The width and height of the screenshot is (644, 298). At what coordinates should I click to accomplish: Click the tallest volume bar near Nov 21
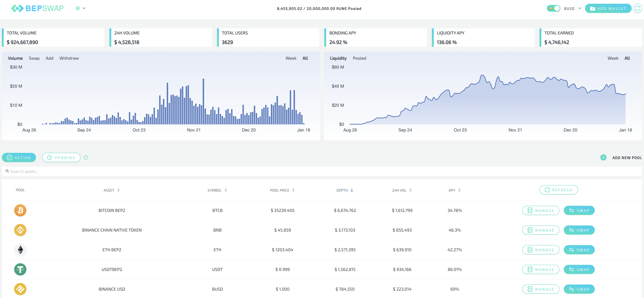point(203,101)
